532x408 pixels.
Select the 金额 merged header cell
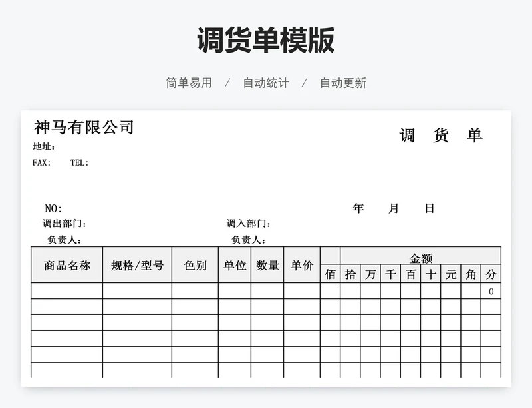(x=421, y=256)
